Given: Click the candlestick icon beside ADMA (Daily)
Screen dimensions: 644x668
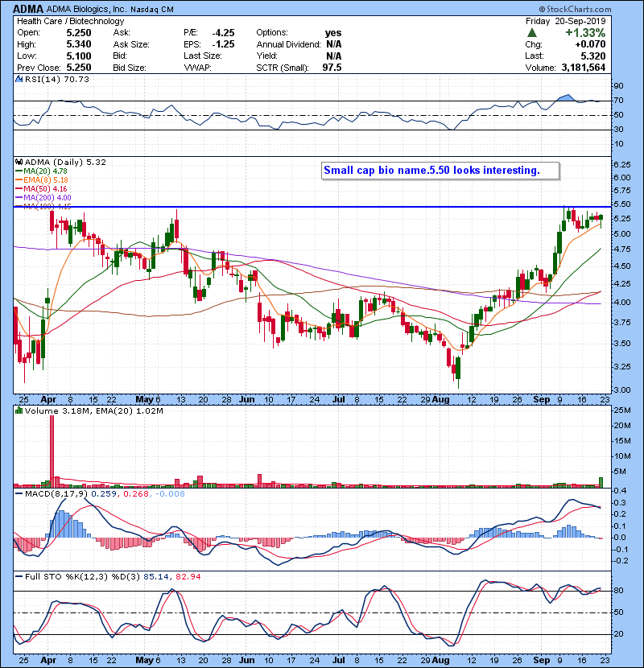Looking at the screenshot, I should [19, 162].
